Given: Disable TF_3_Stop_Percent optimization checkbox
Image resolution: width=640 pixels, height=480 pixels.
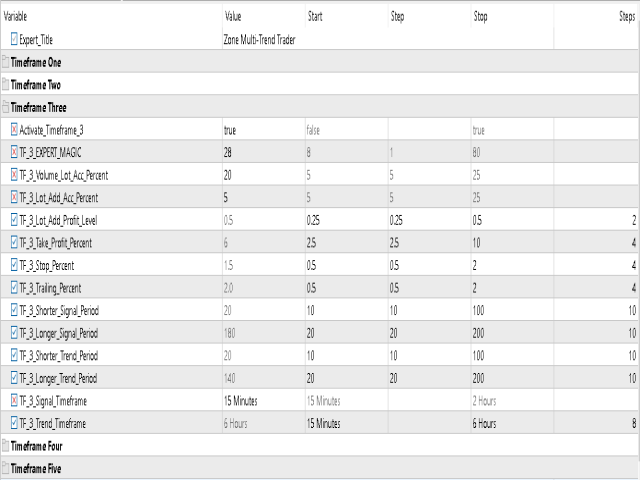Looking at the screenshot, I should 14,265.
